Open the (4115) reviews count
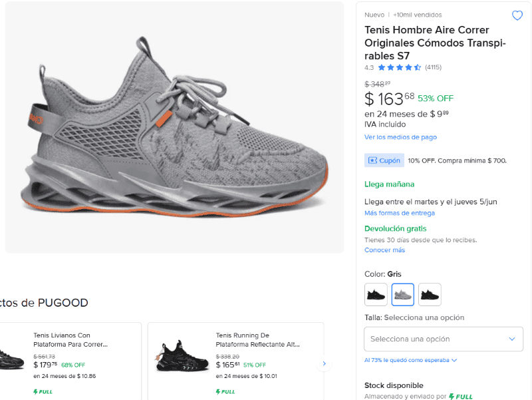 click(x=433, y=67)
